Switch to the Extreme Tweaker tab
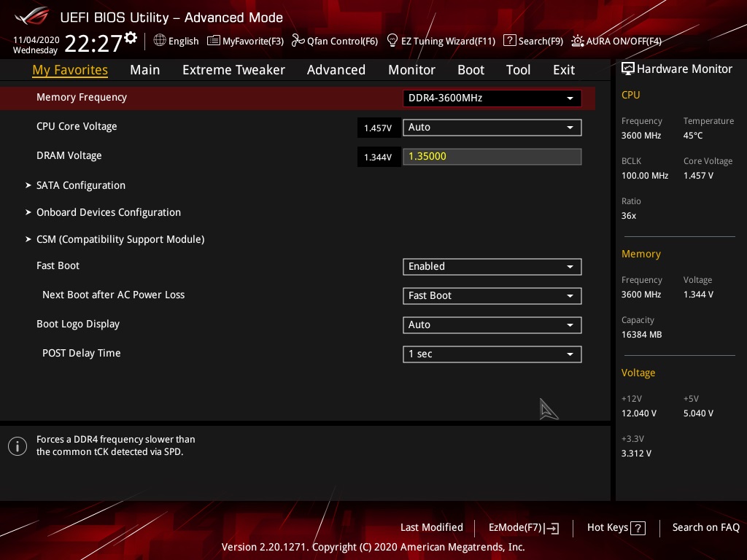The height and width of the screenshot is (560, 747). click(x=233, y=70)
